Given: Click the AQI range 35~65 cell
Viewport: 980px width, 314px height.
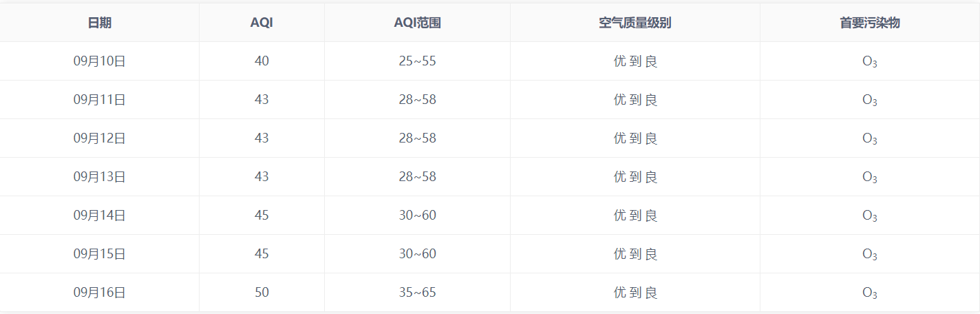Looking at the screenshot, I should [x=417, y=293].
